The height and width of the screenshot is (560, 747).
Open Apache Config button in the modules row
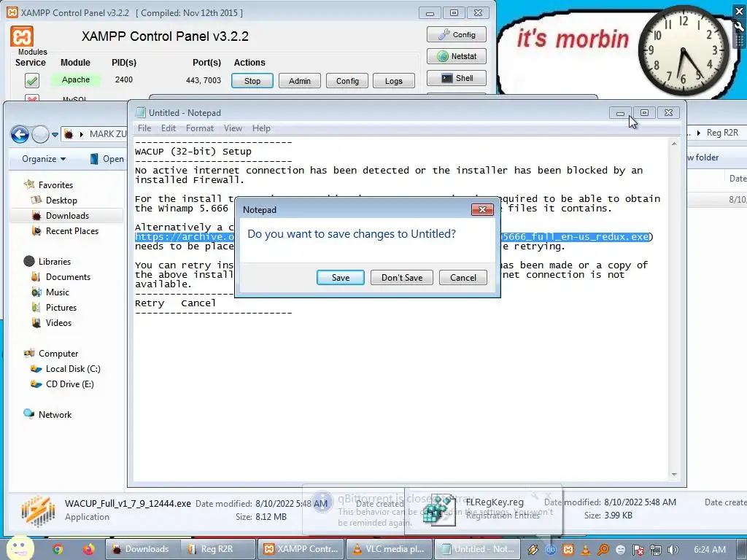tap(347, 81)
